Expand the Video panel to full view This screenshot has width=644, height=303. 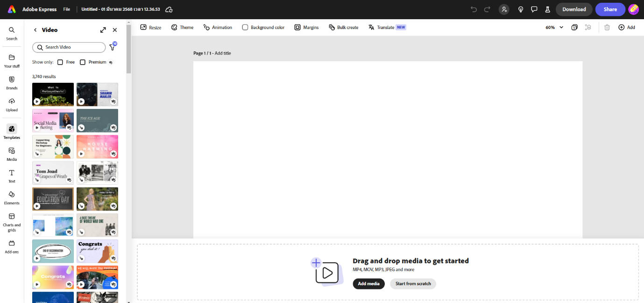(x=103, y=30)
